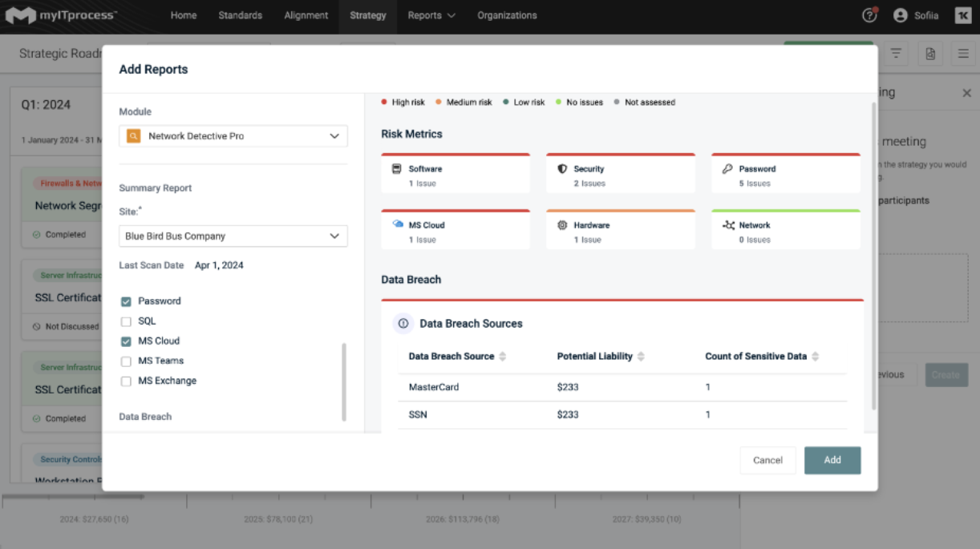Open the Software risk card with 1 Issue
The width and height of the screenshot is (980, 549).
point(456,173)
